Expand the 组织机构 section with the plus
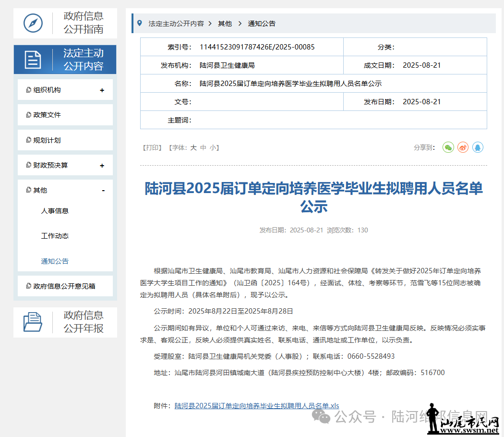504x437 pixels. 102,90
